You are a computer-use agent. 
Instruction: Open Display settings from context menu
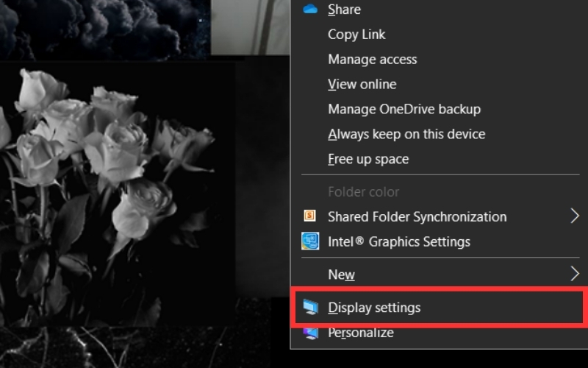[x=374, y=308]
